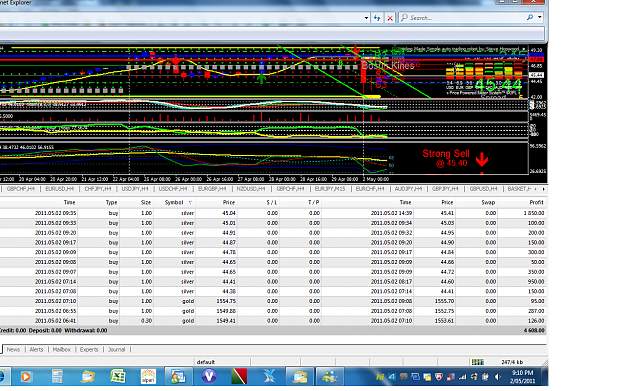Select the gold trade priced 1554.75
Screen dimensions: 625x391
pos(273,301)
